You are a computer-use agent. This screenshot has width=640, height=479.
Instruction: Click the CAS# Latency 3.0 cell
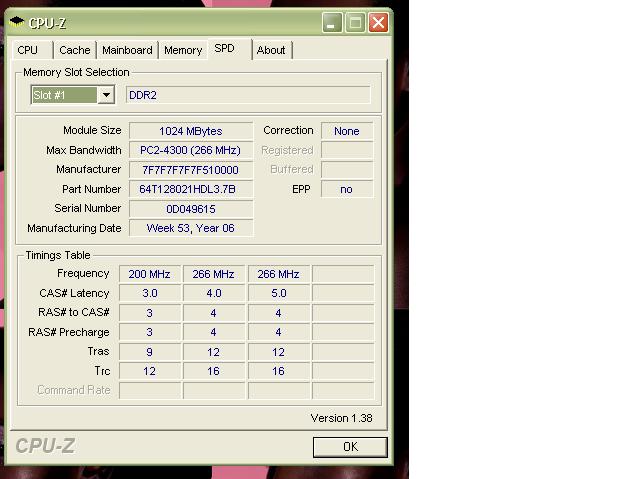tap(149, 293)
